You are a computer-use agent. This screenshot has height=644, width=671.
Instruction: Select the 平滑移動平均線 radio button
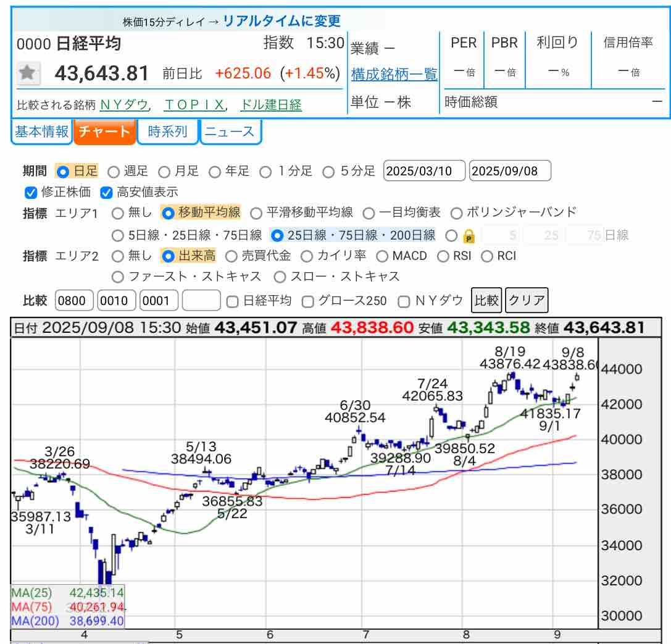click(x=256, y=213)
